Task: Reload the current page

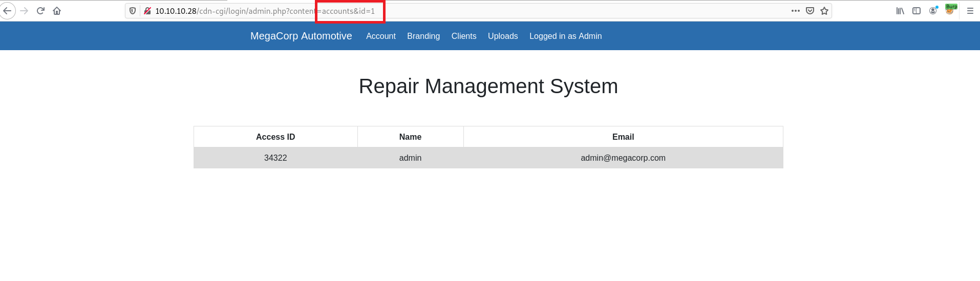Action: coord(40,11)
